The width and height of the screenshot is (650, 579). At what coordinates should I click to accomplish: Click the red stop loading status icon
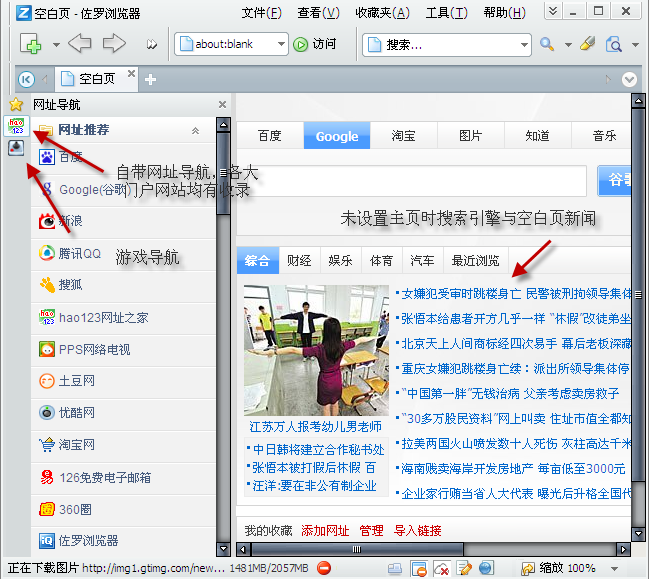[324, 568]
